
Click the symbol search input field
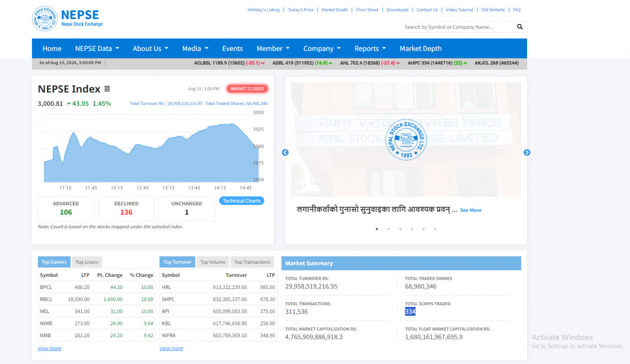(x=458, y=27)
